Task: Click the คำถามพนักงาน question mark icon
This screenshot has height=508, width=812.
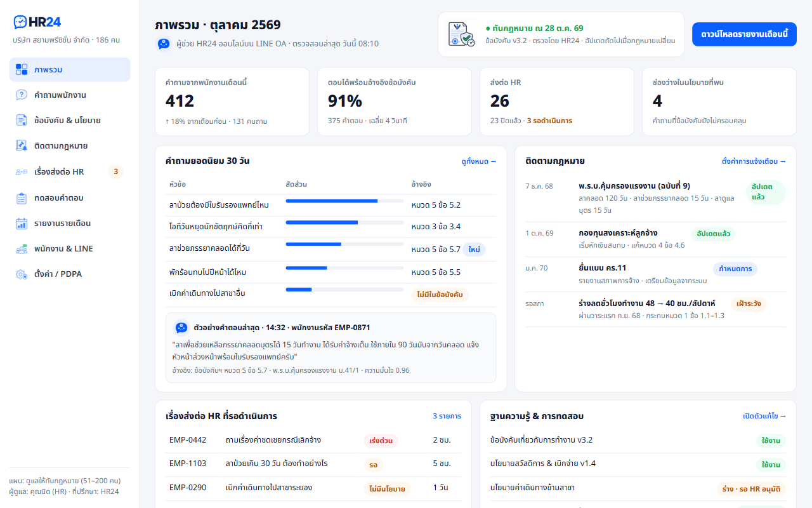Action: [x=22, y=95]
